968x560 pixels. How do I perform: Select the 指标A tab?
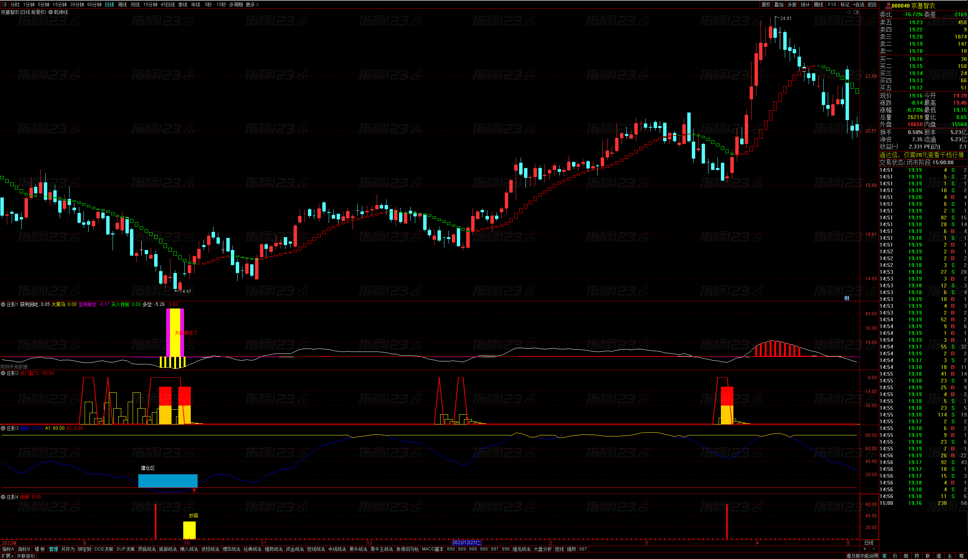point(8,550)
